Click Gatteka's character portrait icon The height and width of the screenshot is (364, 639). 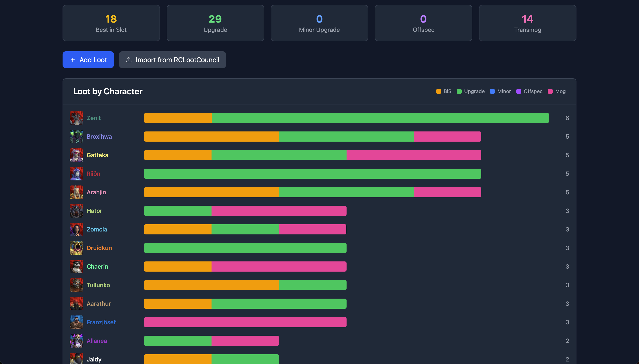click(76, 155)
